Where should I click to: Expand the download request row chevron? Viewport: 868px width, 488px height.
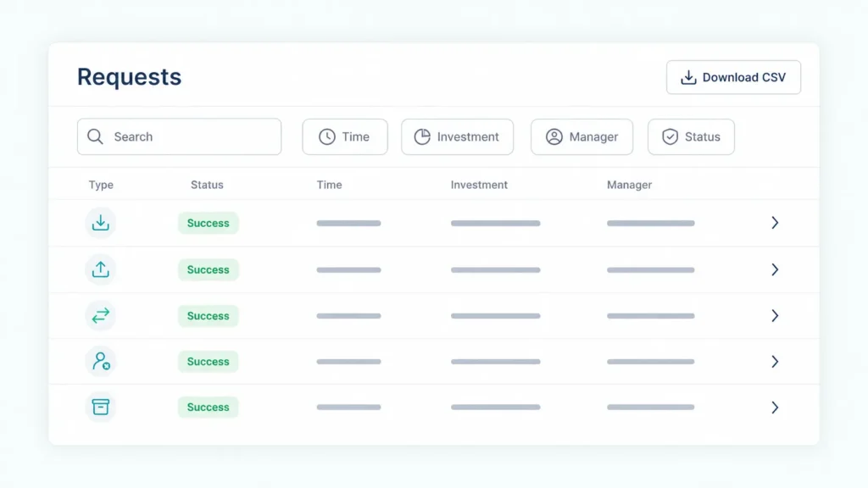tap(775, 223)
